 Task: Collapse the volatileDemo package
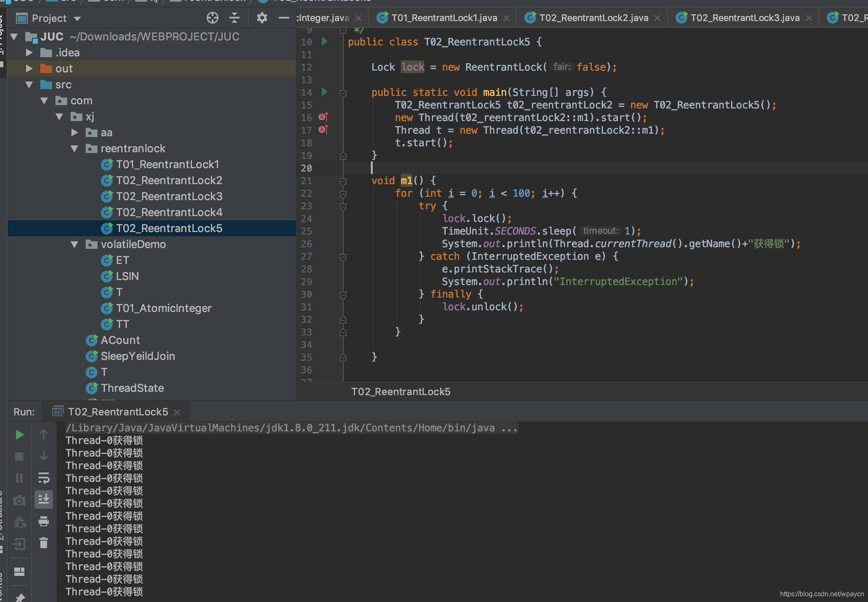pos(74,244)
